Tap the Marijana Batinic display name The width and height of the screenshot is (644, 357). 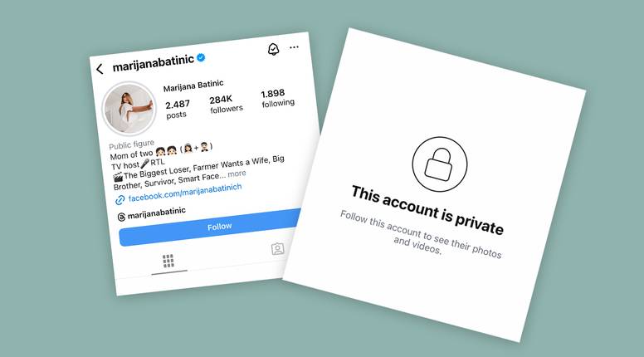coord(193,86)
